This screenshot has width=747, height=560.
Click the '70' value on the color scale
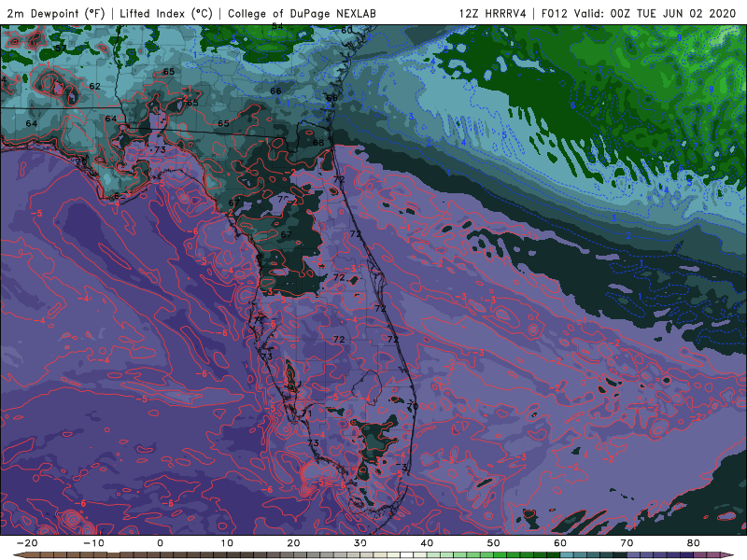(x=627, y=543)
